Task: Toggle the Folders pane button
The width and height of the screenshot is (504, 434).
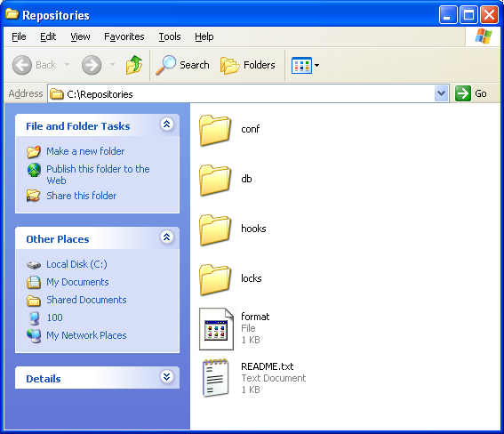Action: [x=247, y=65]
